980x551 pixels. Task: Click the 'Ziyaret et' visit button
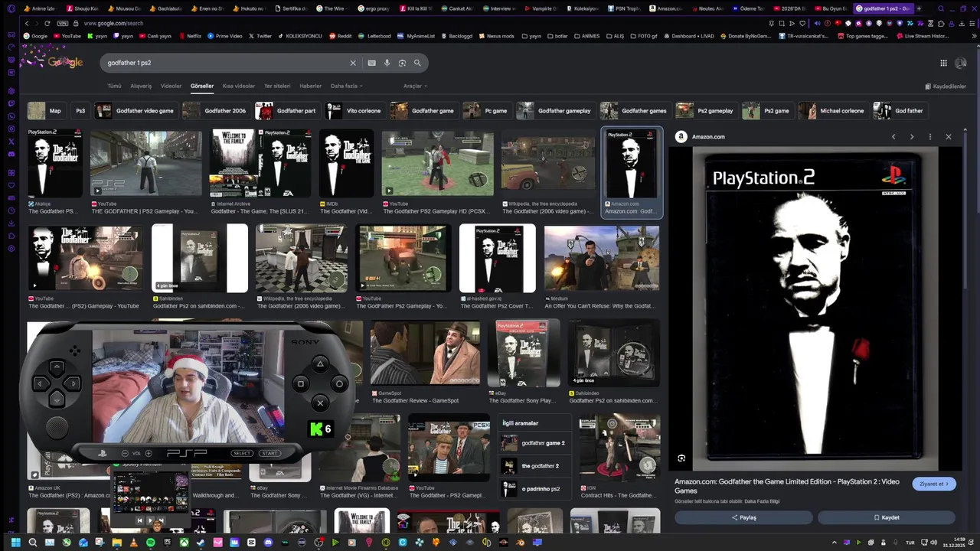[934, 484]
